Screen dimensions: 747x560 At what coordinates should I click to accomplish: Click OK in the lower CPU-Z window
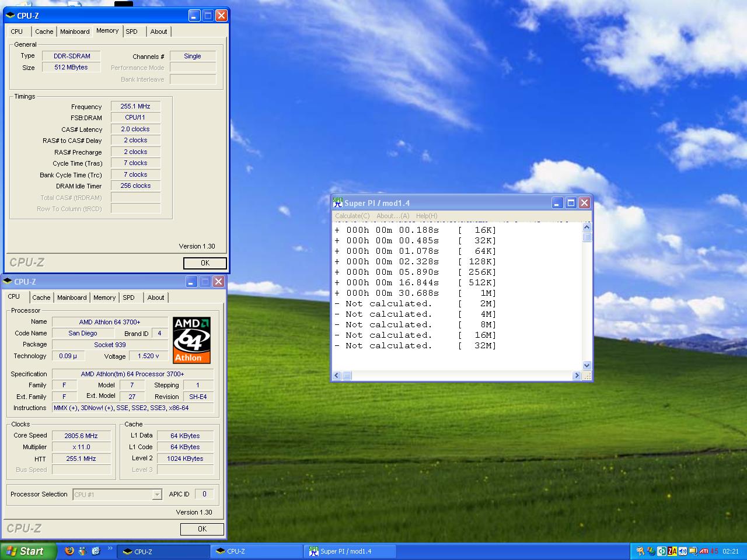click(202, 529)
